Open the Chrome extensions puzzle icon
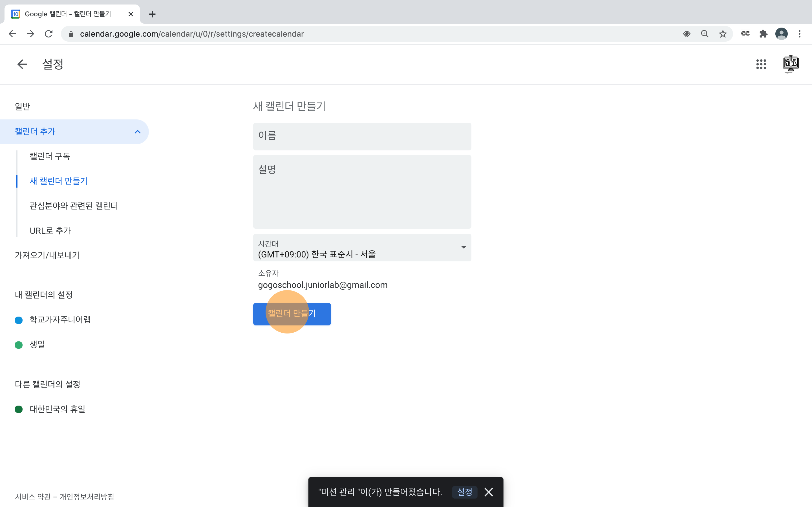This screenshot has width=812, height=507. (763, 34)
